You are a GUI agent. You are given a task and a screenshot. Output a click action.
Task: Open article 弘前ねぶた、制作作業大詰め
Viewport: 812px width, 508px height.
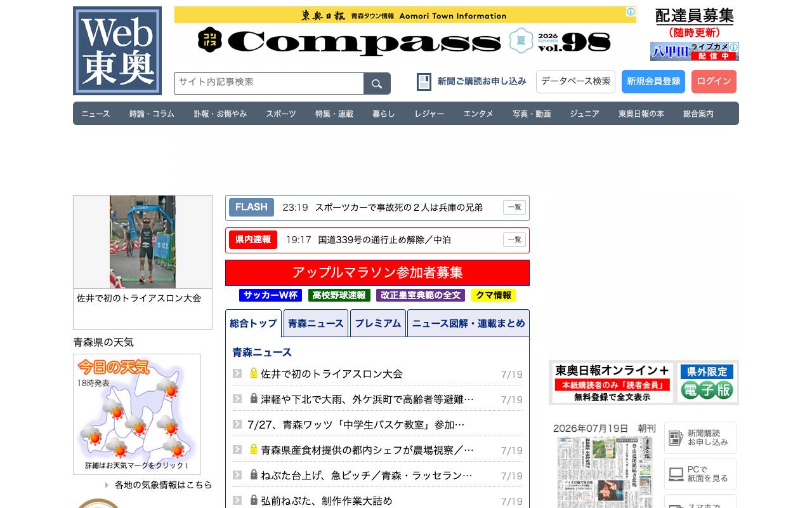coord(327,500)
